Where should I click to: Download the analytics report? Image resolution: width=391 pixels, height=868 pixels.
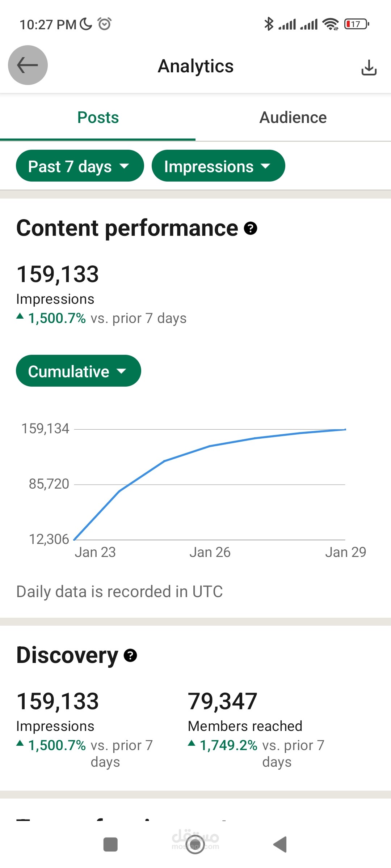[x=369, y=67]
